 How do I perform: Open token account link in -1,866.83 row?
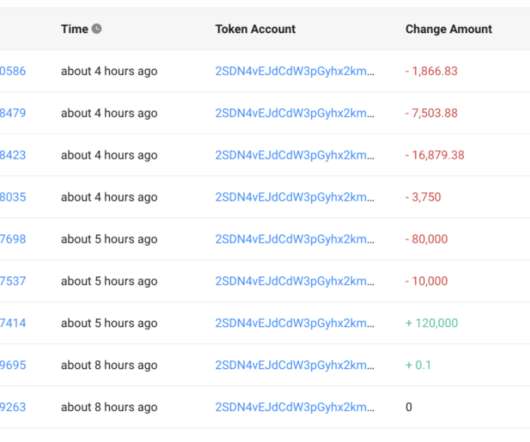tap(295, 71)
